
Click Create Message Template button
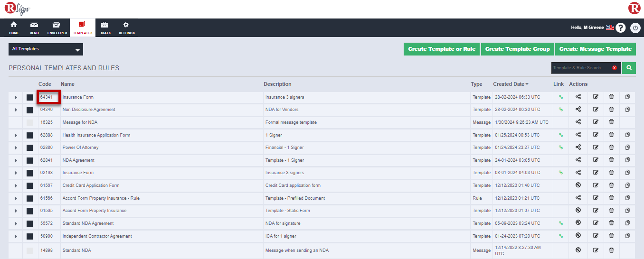596,49
